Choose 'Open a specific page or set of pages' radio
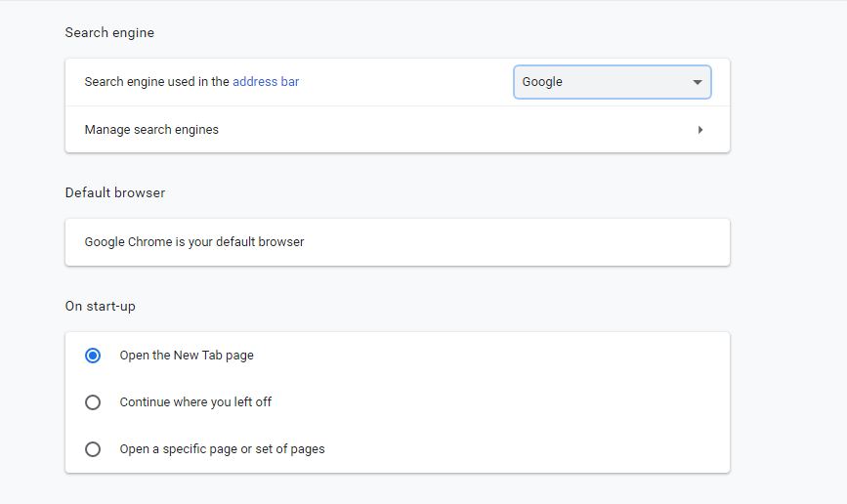This screenshot has height=504, width=847. 93,449
